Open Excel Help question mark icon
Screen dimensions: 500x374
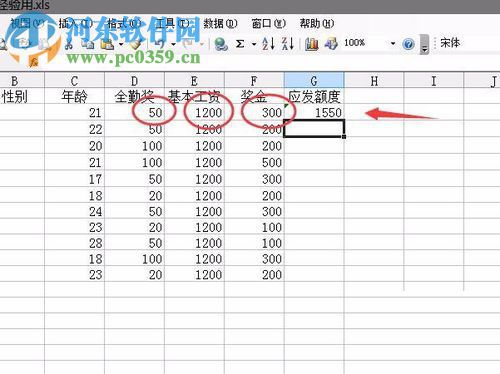pyautogui.click(x=408, y=44)
